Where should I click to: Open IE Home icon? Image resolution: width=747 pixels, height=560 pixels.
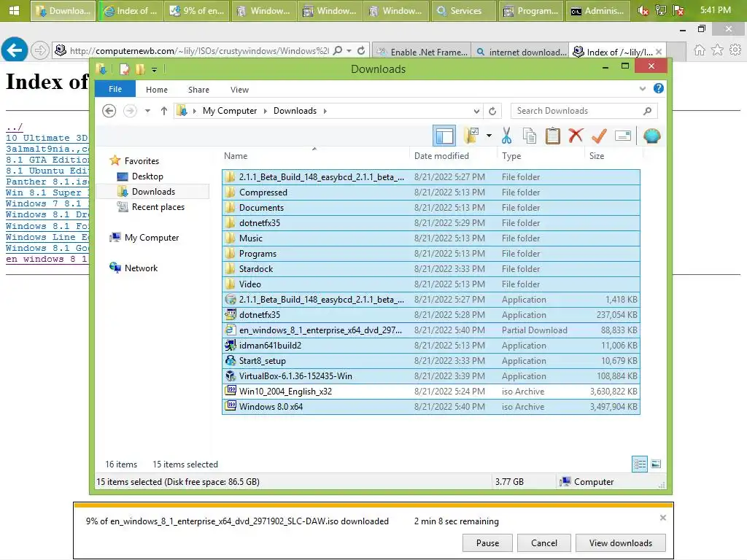tap(700, 50)
